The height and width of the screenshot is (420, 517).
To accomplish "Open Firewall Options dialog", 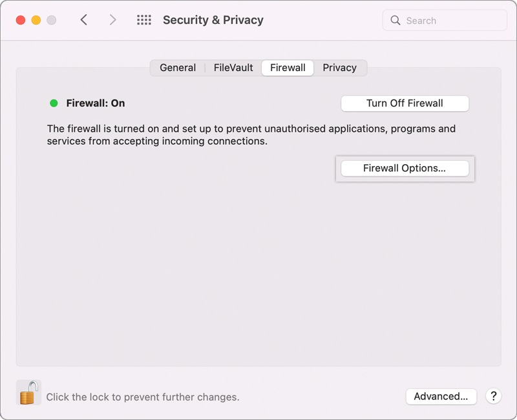I will point(405,168).
